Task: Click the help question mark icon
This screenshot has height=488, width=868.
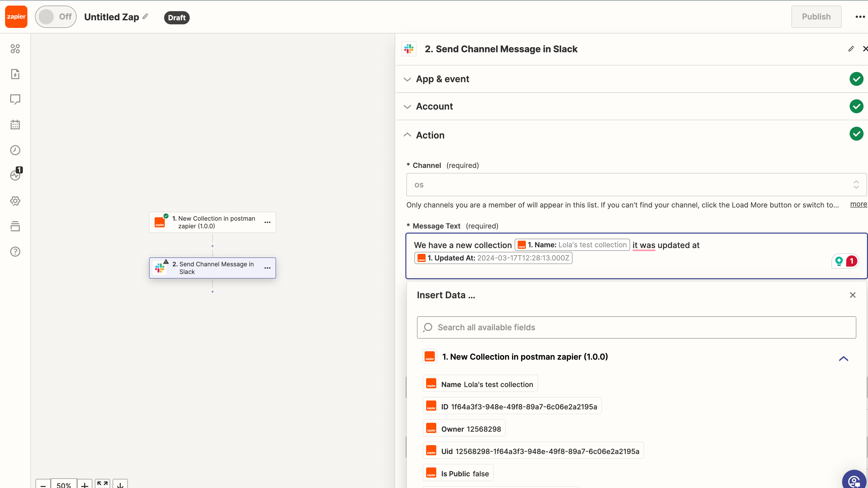Action: pos(15,251)
